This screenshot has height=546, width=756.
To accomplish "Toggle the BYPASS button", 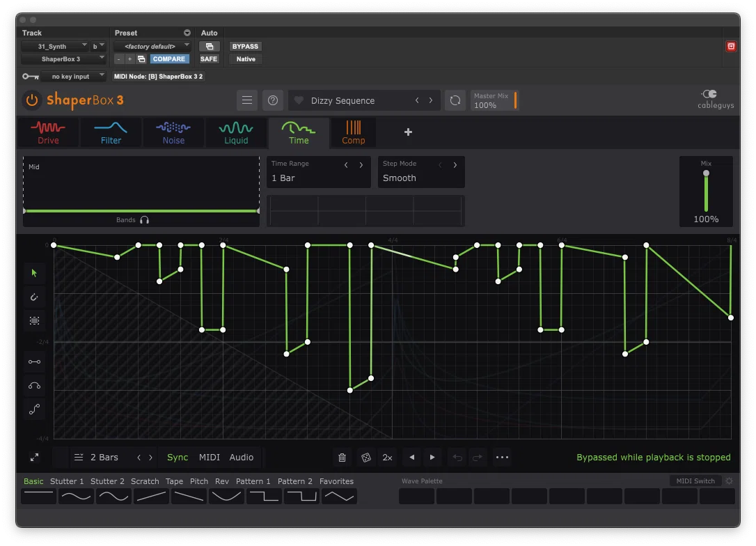I will click(245, 46).
